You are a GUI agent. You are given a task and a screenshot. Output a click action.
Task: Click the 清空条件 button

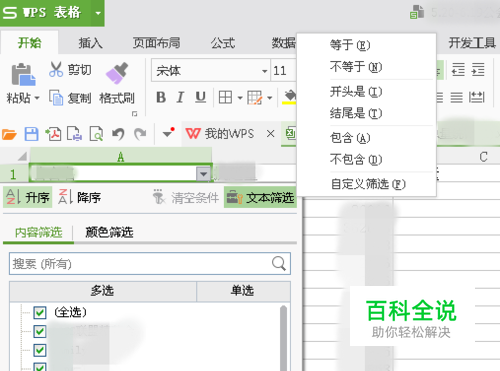point(185,197)
